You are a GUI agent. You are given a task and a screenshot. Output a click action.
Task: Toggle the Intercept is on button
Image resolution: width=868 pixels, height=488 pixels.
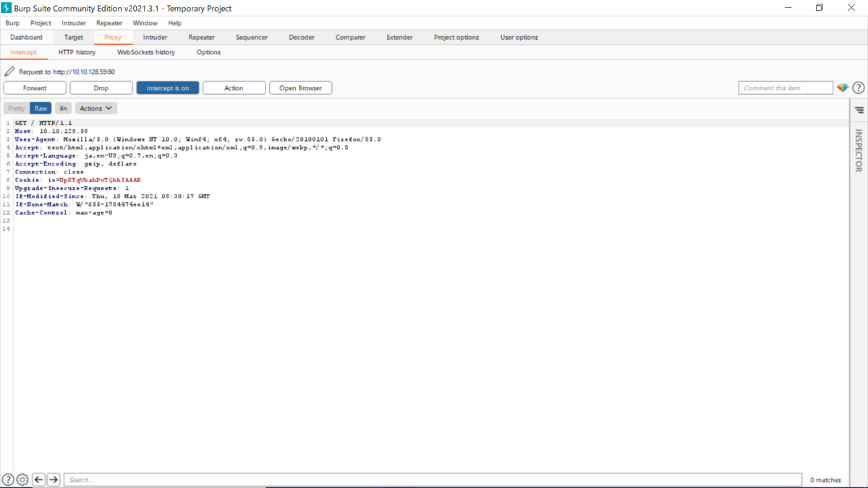coord(168,87)
